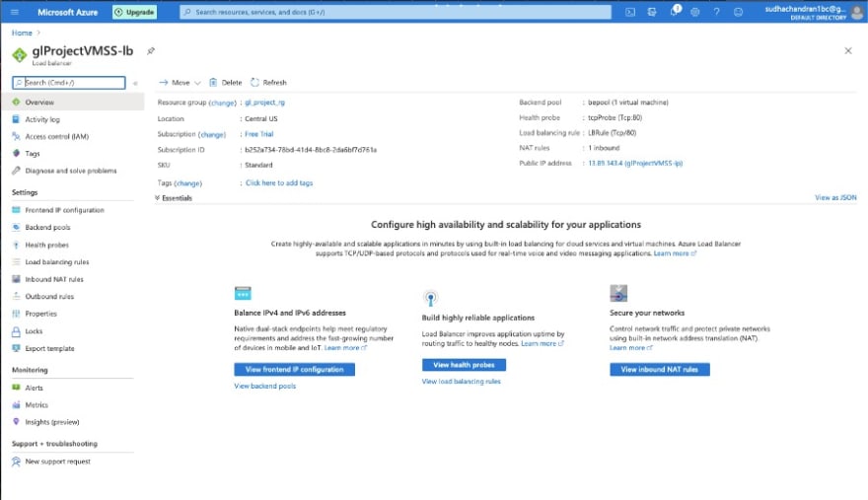Open the gl_project_rg resource group link
The image size is (868, 500).
tap(264, 103)
